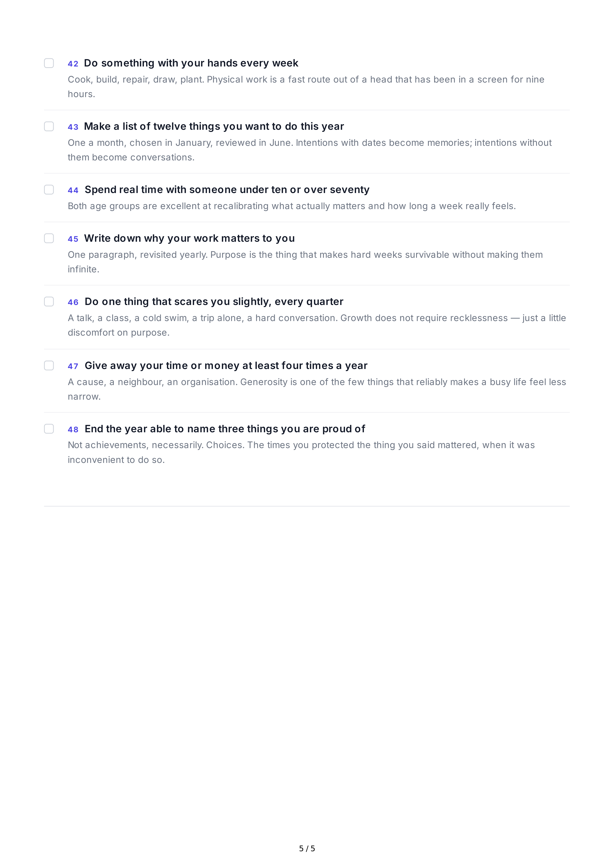Mark item 44 checkbox as done

pyautogui.click(x=49, y=189)
